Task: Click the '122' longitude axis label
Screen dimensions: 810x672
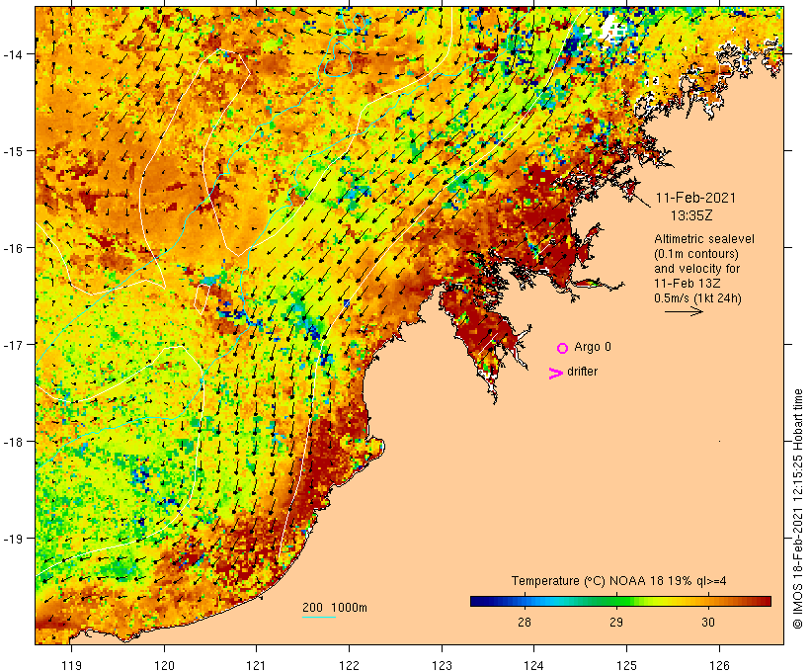Action: tap(350, 665)
